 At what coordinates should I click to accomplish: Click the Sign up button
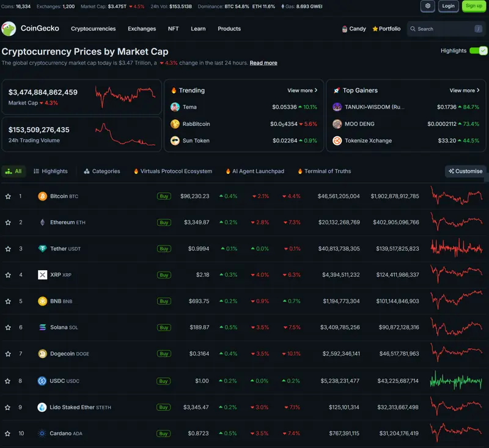[474, 6]
